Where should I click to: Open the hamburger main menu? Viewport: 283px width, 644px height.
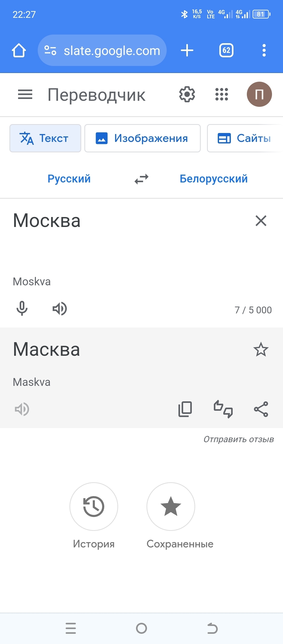point(25,94)
